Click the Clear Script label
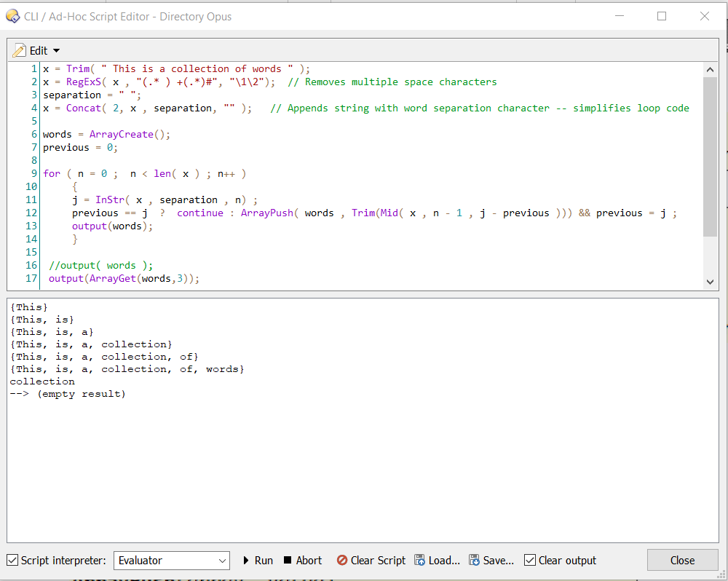This screenshot has height=581, width=728. click(378, 560)
